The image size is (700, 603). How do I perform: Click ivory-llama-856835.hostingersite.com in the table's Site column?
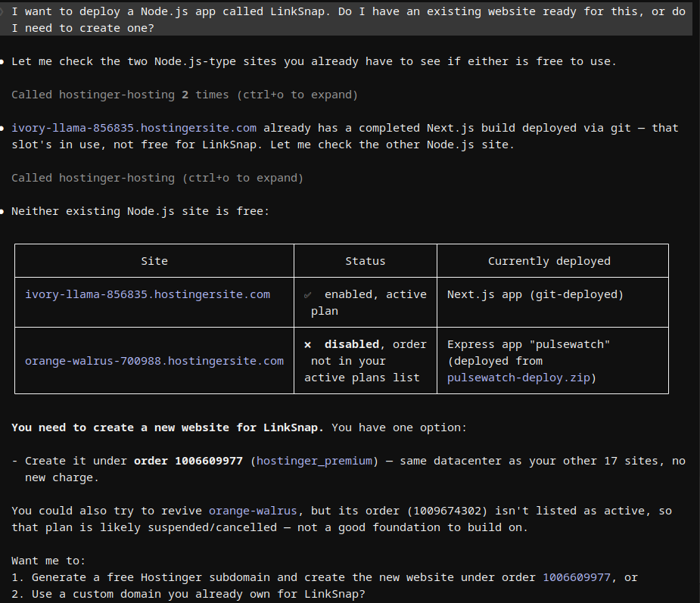(148, 294)
